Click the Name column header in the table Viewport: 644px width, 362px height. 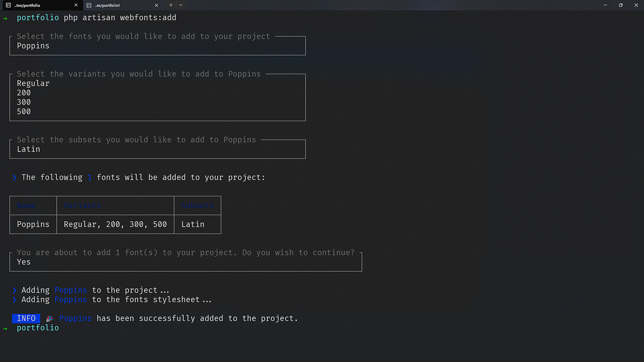[26, 205]
